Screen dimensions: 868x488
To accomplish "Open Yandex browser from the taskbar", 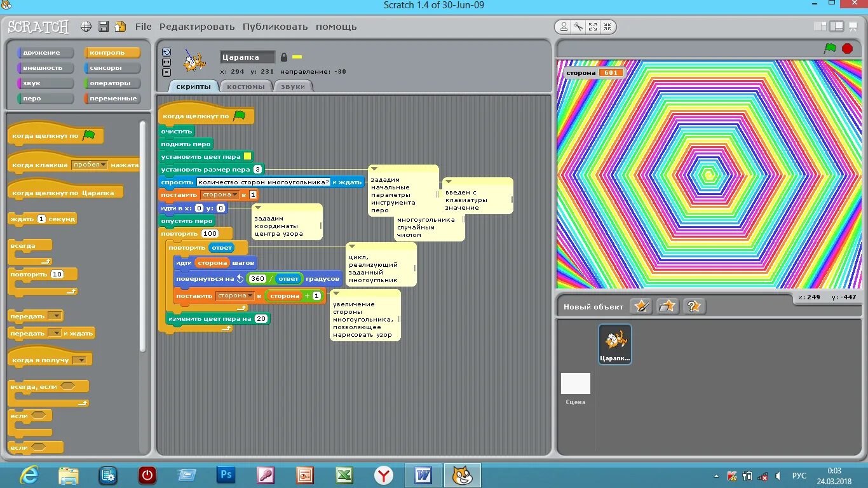I will (384, 475).
